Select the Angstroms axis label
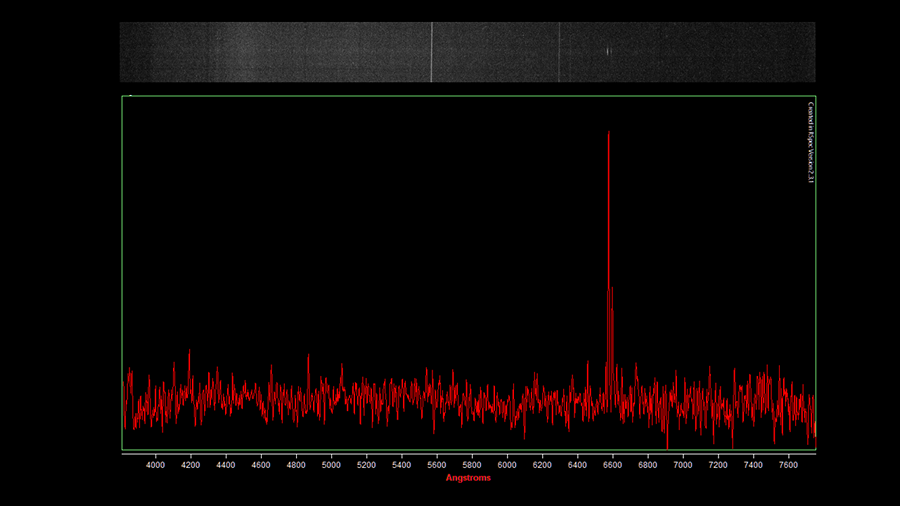 [468, 477]
